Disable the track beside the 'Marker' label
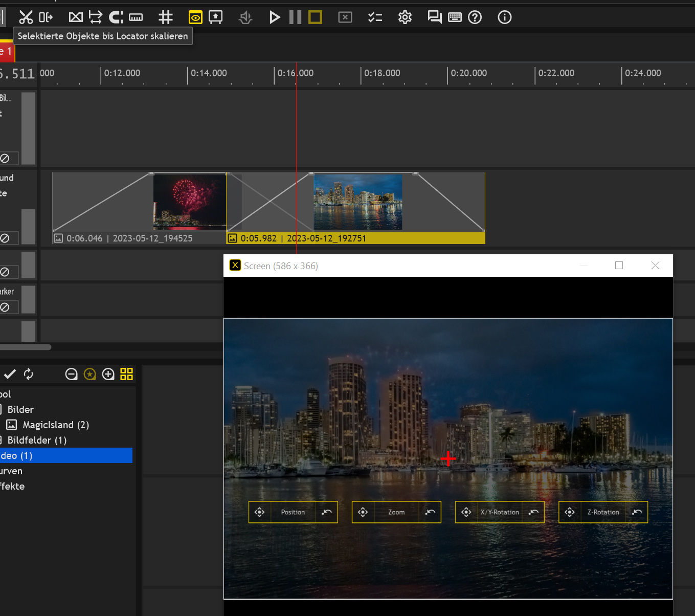The width and height of the screenshot is (695, 616). [x=5, y=307]
